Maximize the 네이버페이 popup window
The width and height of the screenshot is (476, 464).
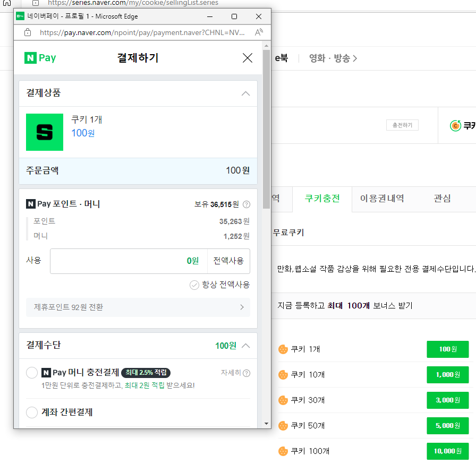coord(234,16)
